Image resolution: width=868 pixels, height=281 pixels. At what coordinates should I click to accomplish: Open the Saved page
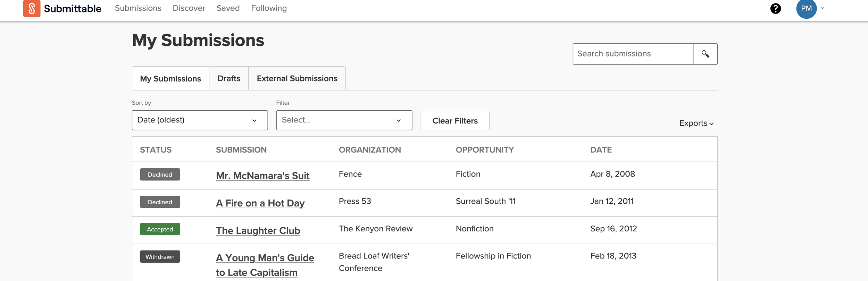228,8
